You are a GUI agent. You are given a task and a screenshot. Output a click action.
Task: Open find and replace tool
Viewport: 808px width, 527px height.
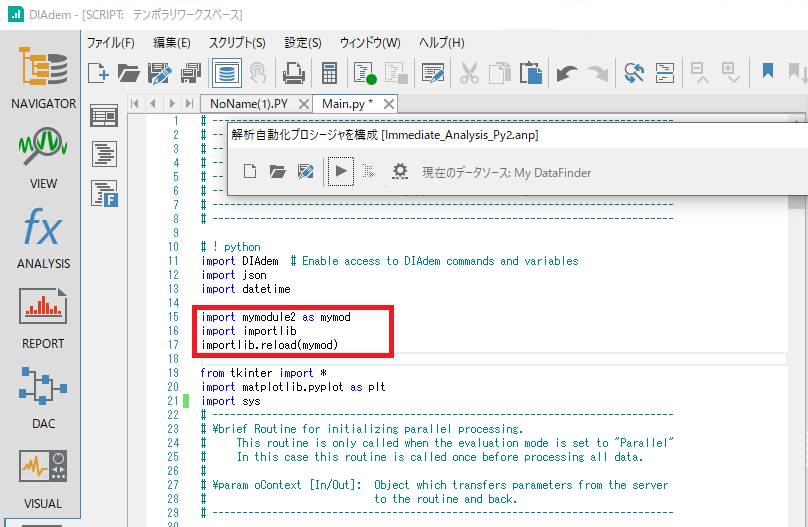(x=634, y=73)
